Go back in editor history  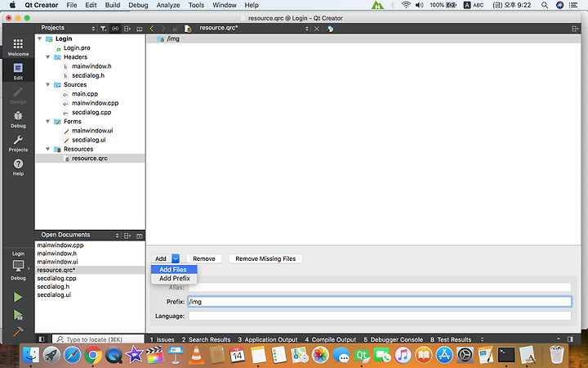coord(152,29)
